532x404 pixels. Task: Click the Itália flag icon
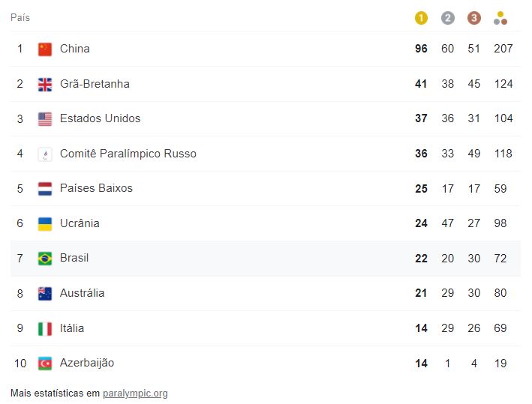(x=45, y=329)
